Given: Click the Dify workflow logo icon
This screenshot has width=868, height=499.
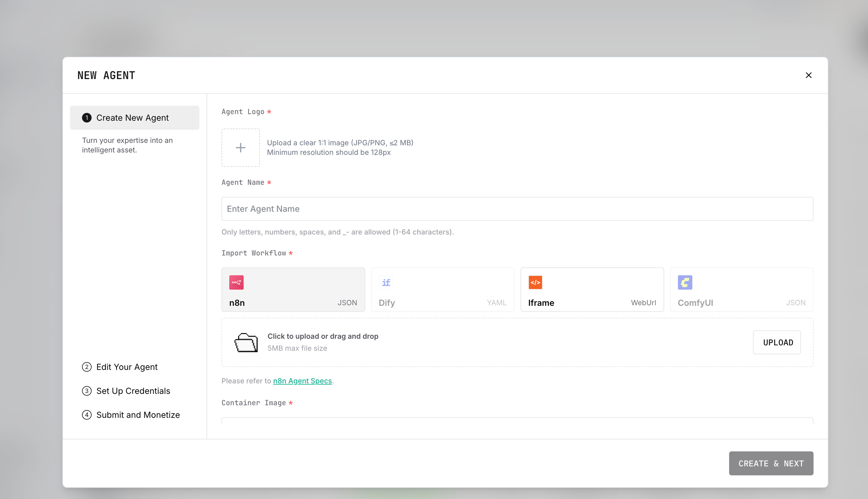Looking at the screenshot, I should 386,282.
